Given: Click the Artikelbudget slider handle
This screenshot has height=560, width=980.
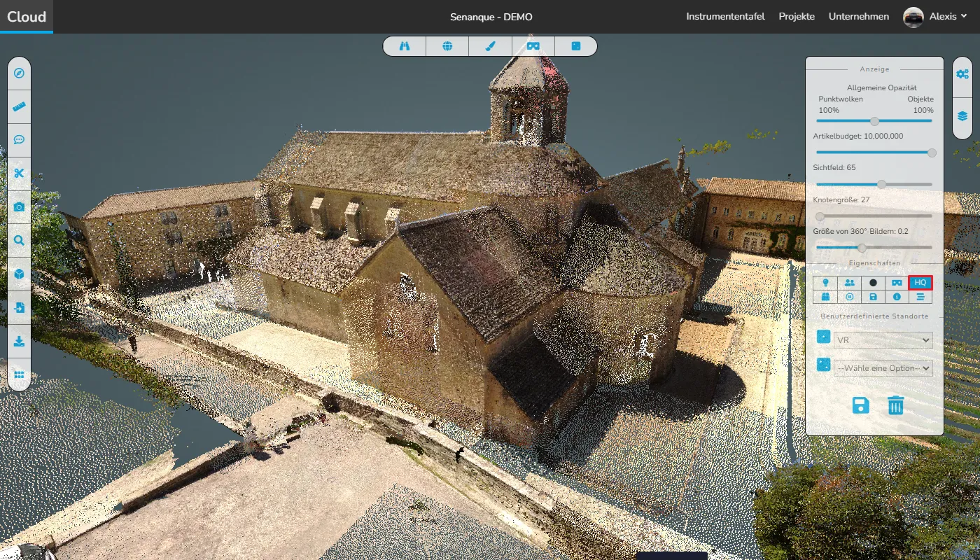Looking at the screenshot, I should click(x=932, y=153).
